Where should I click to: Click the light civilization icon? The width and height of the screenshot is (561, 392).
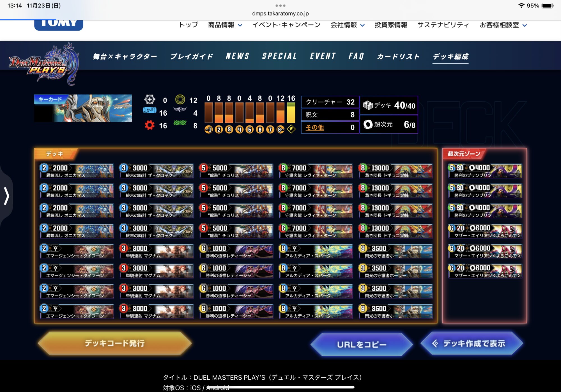(150, 100)
